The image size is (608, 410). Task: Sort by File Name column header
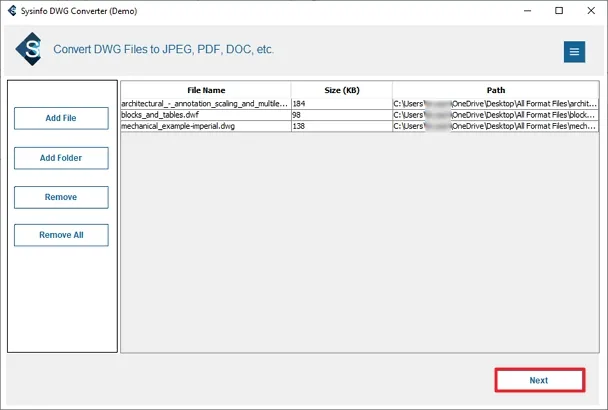pos(206,90)
